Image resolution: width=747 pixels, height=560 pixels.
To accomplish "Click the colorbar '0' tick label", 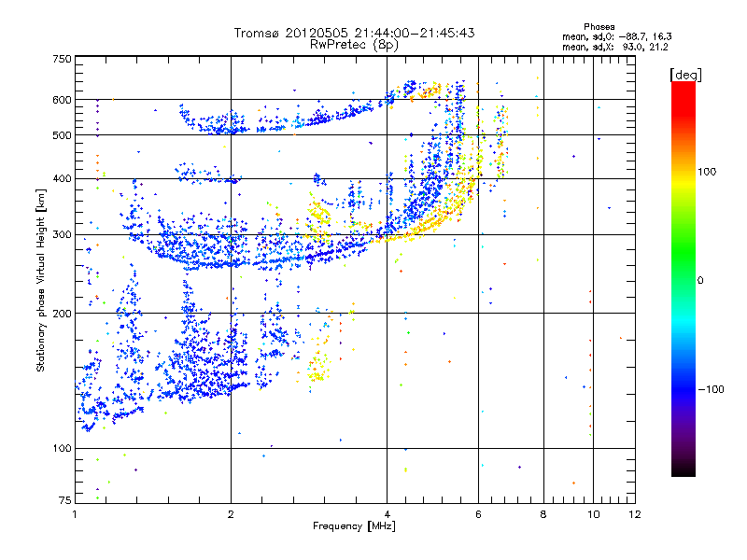I will click(700, 280).
